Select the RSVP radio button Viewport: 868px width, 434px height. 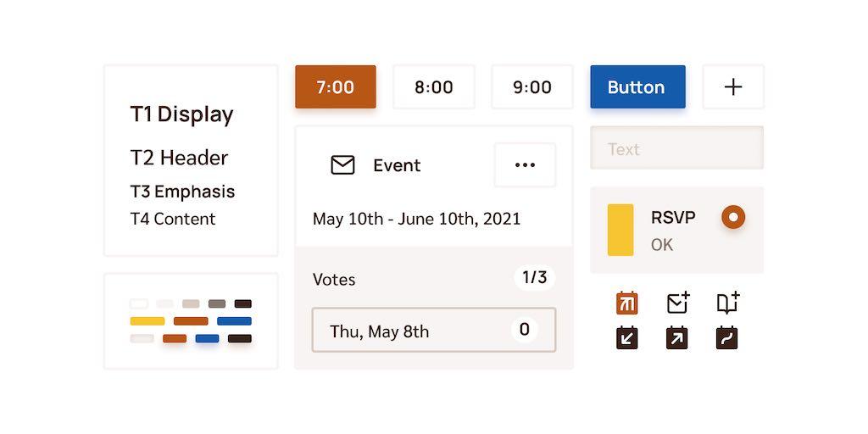point(733,217)
